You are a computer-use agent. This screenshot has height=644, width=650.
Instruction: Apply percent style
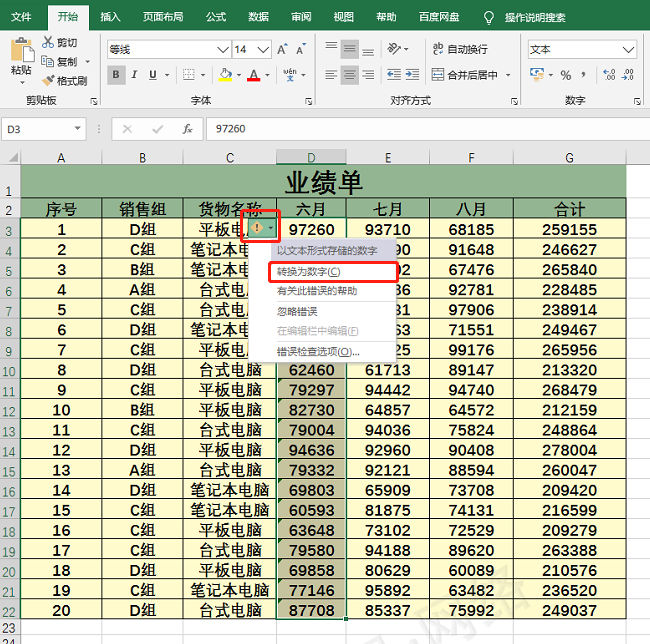coord(566,75)
